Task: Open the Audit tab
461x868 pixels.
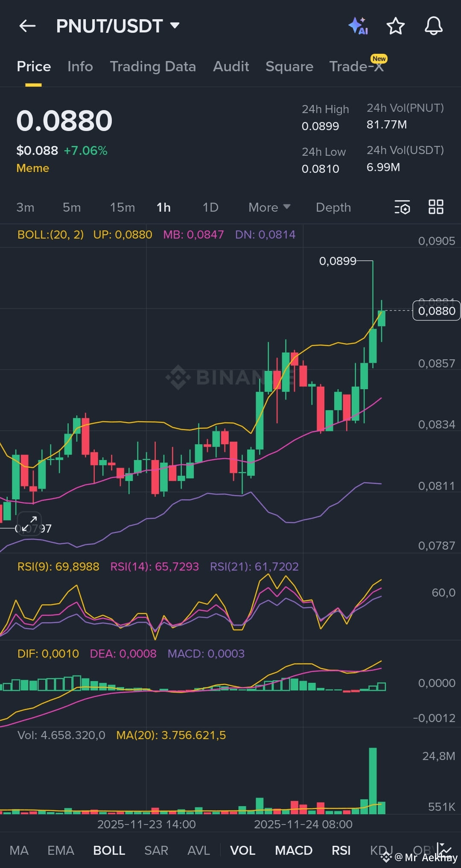Action: click(231, 67)
